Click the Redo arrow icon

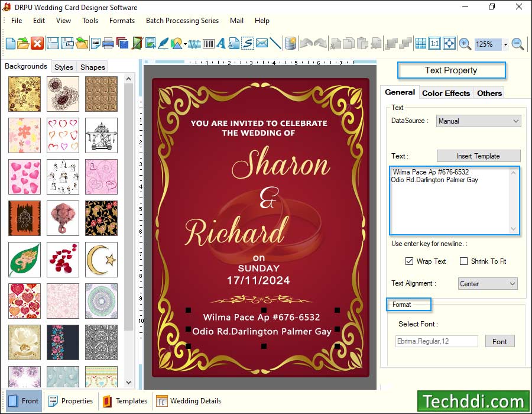coord(320,44)
